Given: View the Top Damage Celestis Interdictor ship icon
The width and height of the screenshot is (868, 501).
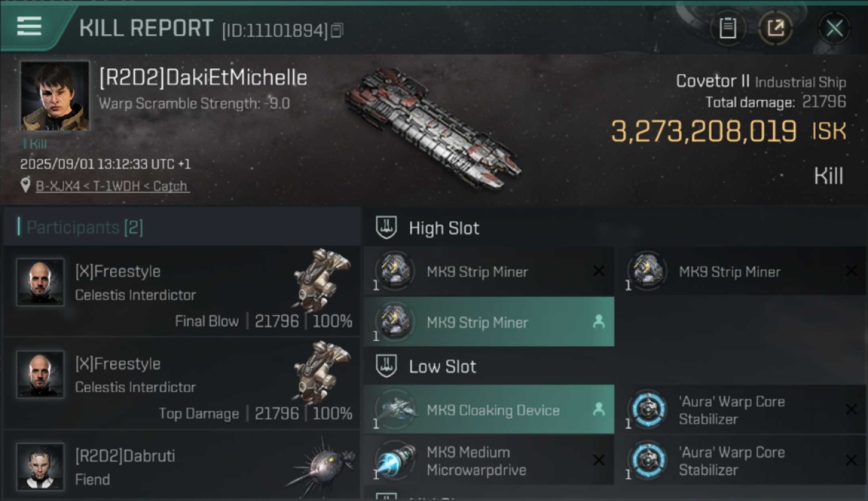Looking at the screenshot, I should [x=322, y=373].
